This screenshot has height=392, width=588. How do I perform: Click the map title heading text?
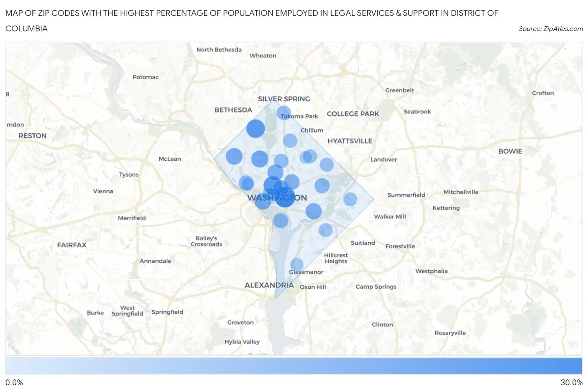pyautogui.click(x=252, y=20)
